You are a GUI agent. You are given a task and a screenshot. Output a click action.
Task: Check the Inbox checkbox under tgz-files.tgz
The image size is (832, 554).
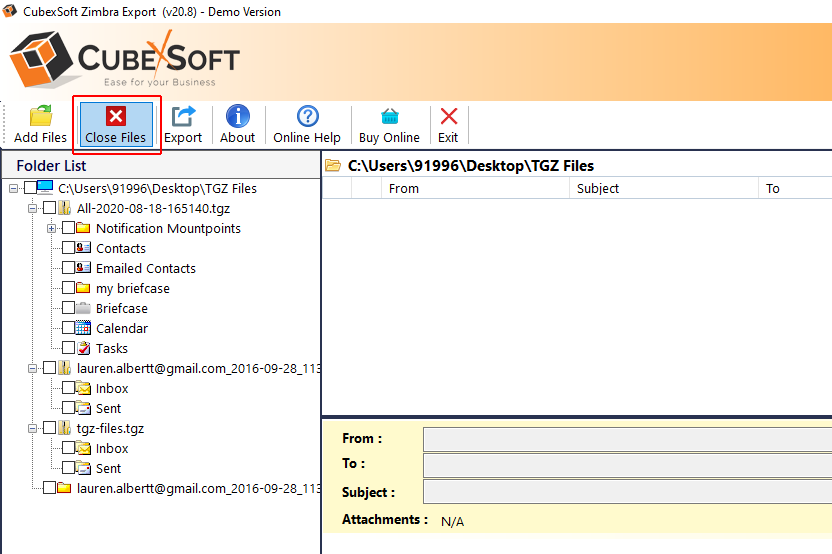coord(68,448)
